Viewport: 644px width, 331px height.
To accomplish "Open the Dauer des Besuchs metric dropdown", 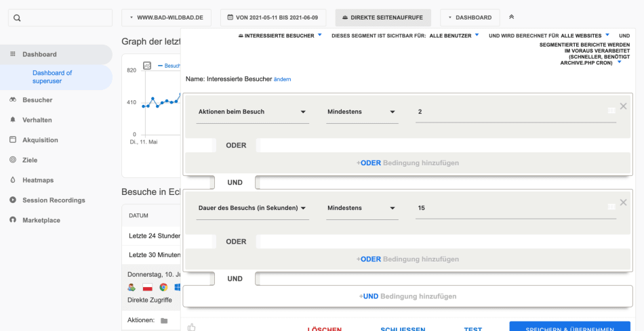I will tap(253, 208).
